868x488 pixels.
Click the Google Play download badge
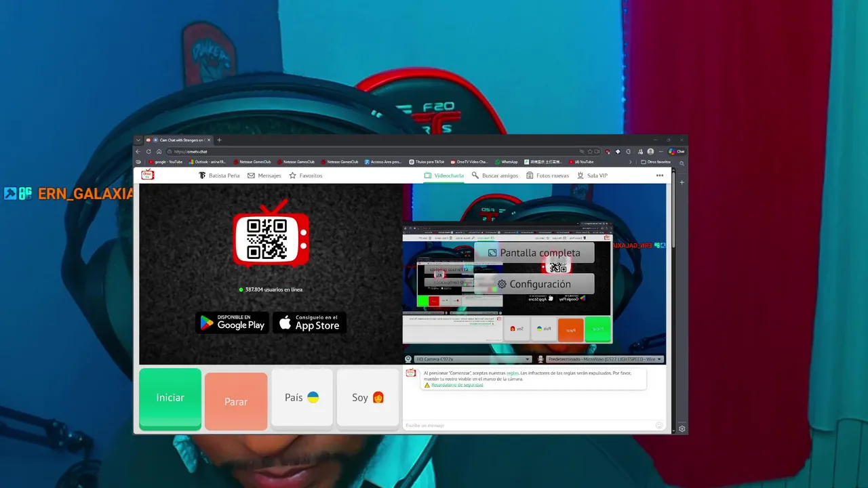point(233,323)
